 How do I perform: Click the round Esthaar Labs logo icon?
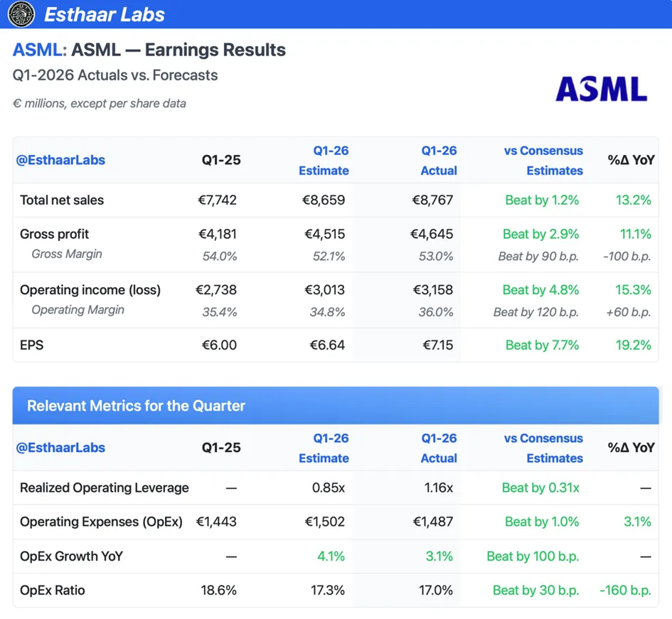click(x=21, y=14)
